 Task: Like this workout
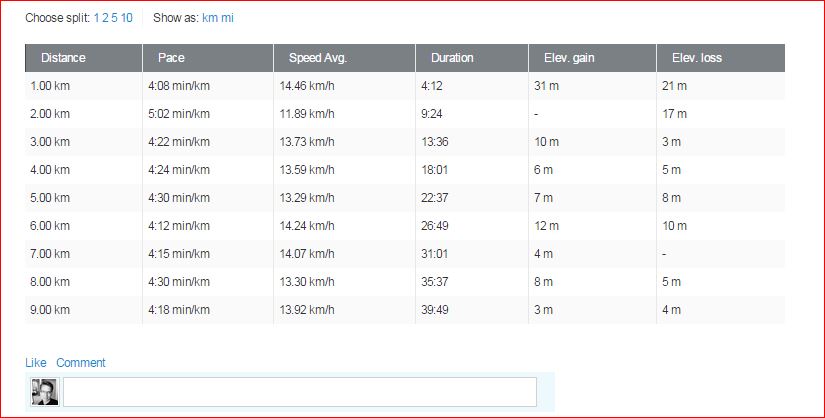tap(36, 363)
